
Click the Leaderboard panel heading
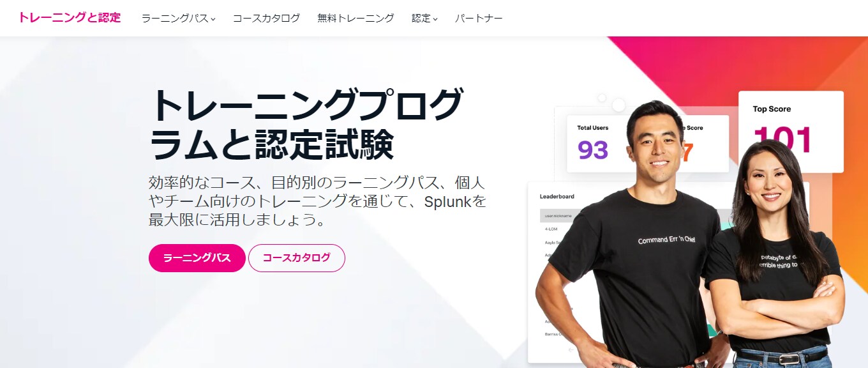click(x=557, y=197)
